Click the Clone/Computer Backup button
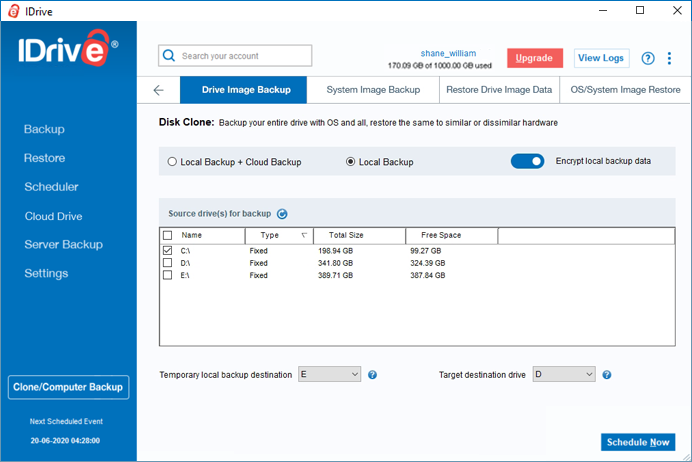The width and height of the screenshot is (692, 462). [x=68, y=387]
